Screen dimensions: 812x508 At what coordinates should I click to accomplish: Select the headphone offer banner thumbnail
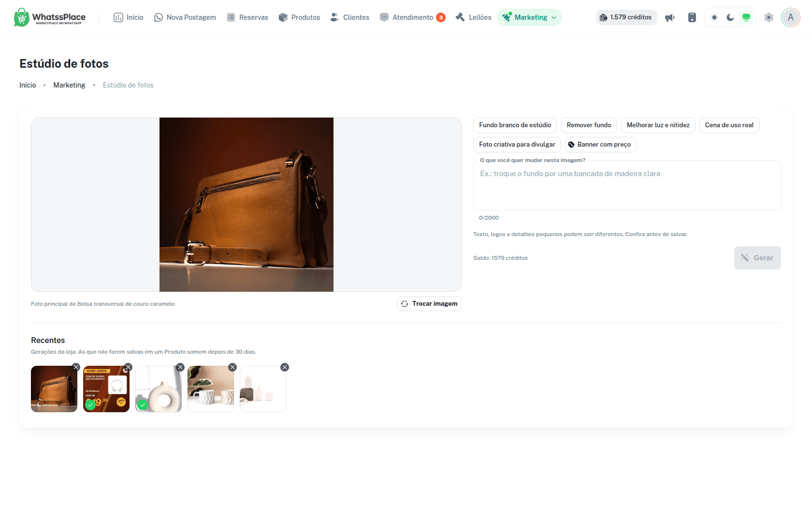106,389
